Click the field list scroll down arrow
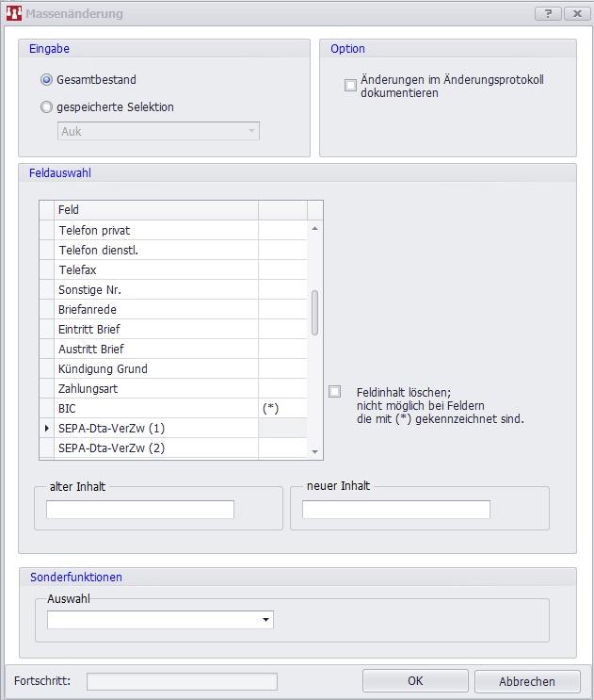 tap(315, 452)
